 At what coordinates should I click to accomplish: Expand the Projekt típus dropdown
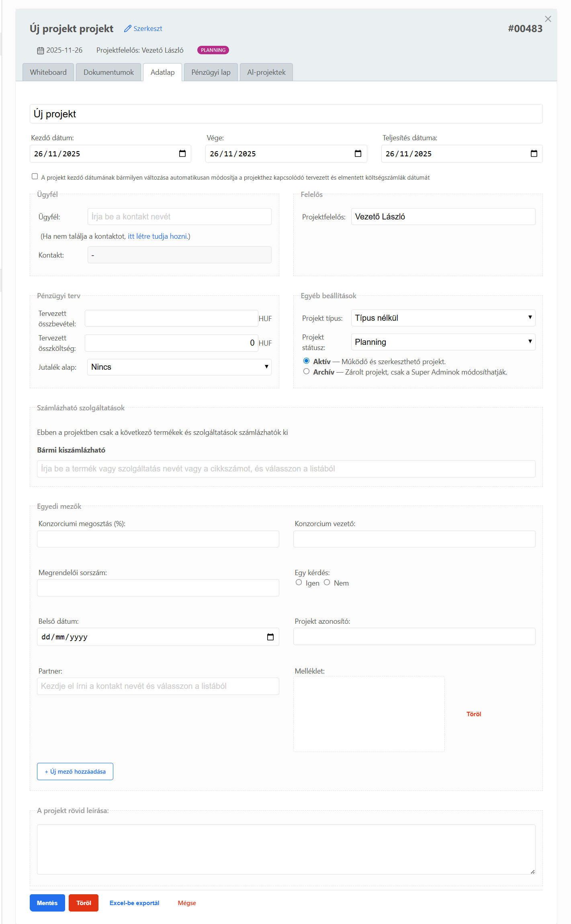[x=443, y=318]
